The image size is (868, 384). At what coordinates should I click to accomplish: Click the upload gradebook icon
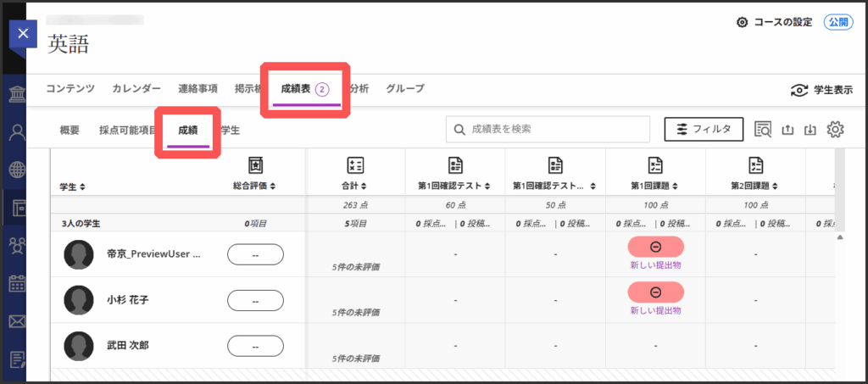[x=787, y=130]
